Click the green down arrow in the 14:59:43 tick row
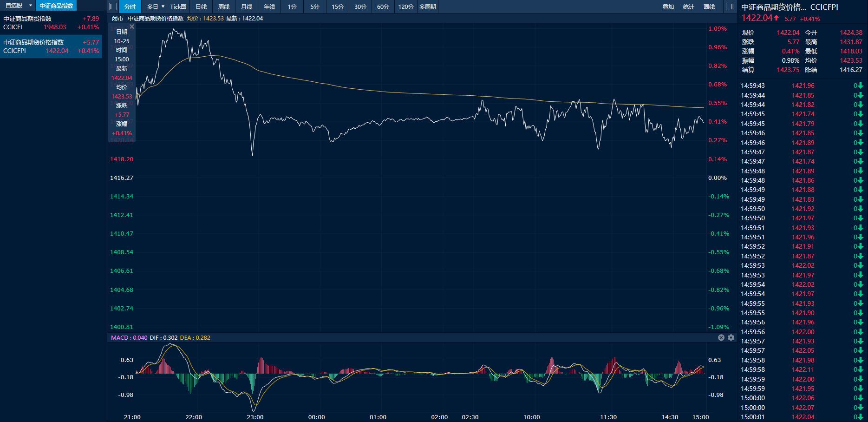The width and height of the screenshot is (868, 422). coord(860,86)
